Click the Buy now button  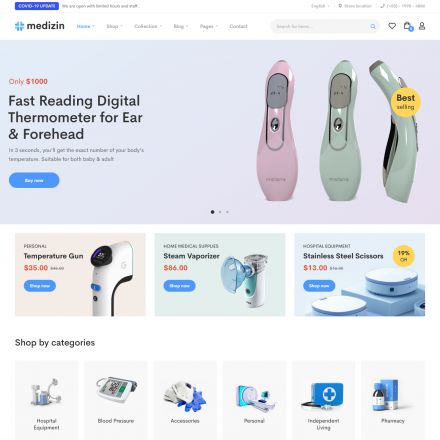[x=34, y=180]
